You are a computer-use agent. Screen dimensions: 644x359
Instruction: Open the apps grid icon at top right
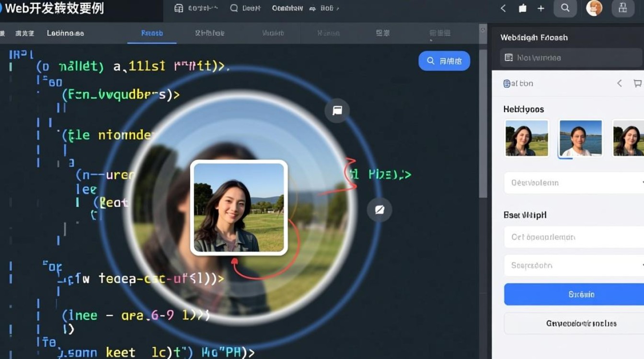[622, 8]
